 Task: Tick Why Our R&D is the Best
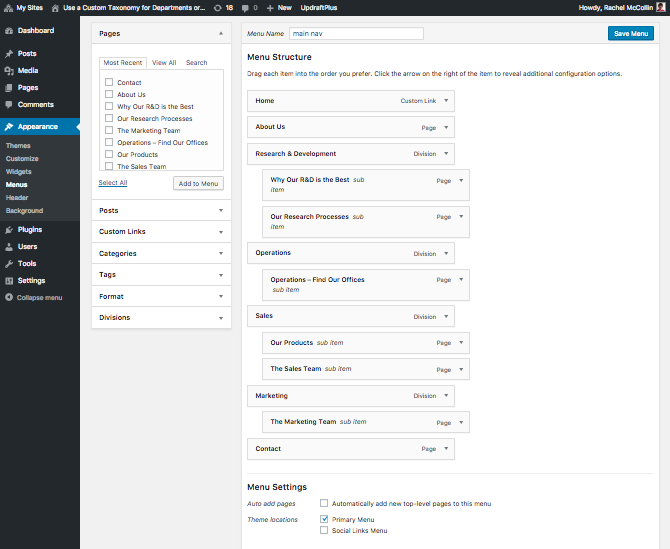click(109, 106)
